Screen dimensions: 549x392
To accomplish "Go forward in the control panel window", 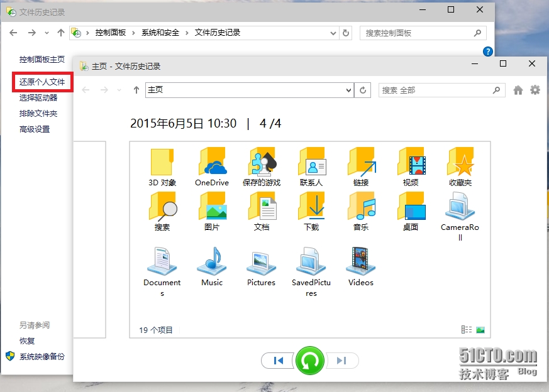I will click(32, 33).
